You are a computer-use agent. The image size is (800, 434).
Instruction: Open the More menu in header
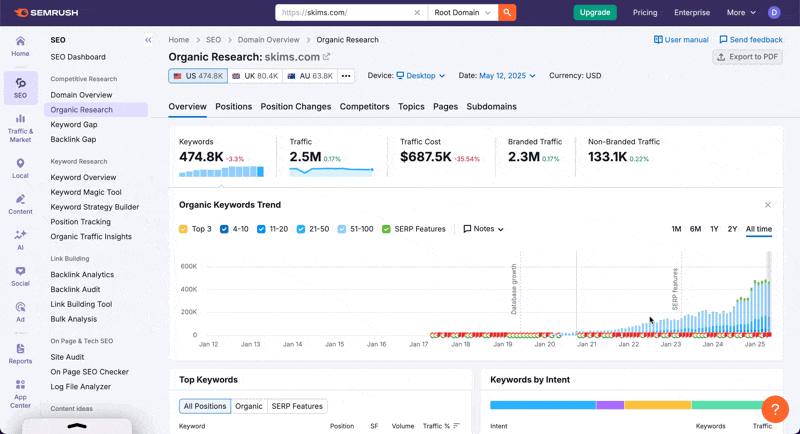[x=741, y=12]
